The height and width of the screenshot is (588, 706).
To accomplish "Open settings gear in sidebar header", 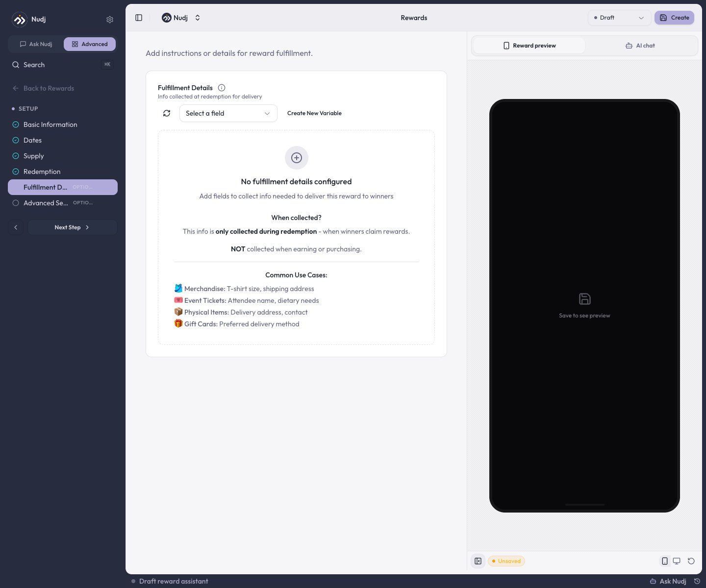I will click(110, 20).
